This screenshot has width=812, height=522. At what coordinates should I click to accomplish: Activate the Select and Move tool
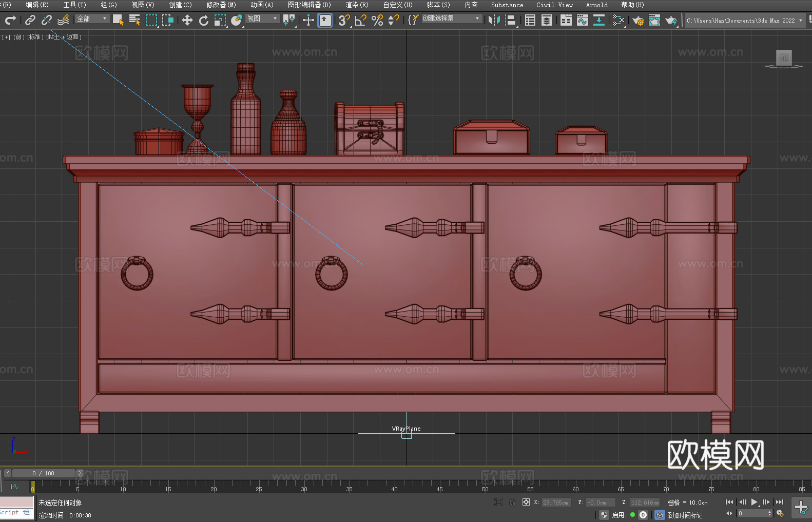[187, 20]
